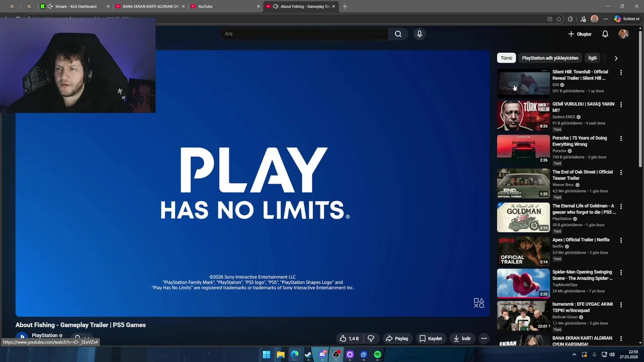Open the three-dot more actions button under video
644x362 pixels.
point(484,338)
